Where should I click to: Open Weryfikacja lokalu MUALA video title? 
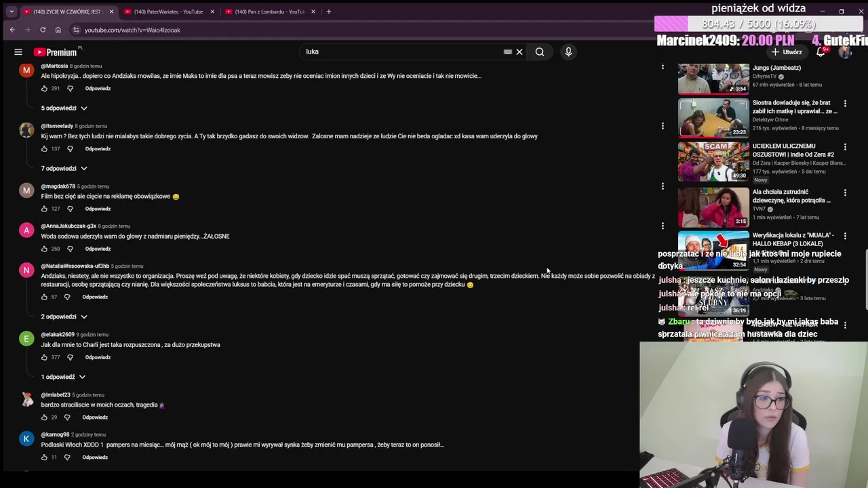(793, 239)
